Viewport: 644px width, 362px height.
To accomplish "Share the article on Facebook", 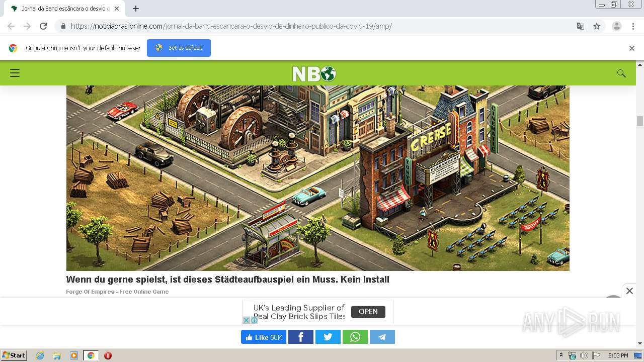I will (301, 337).
